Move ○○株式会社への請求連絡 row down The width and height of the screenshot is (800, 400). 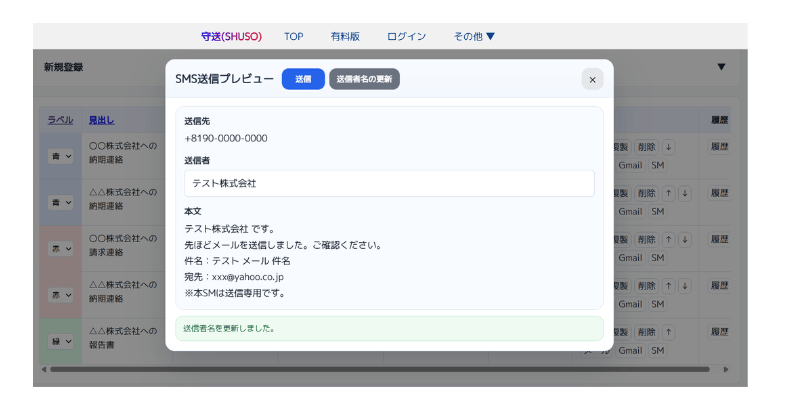(685, 239)
